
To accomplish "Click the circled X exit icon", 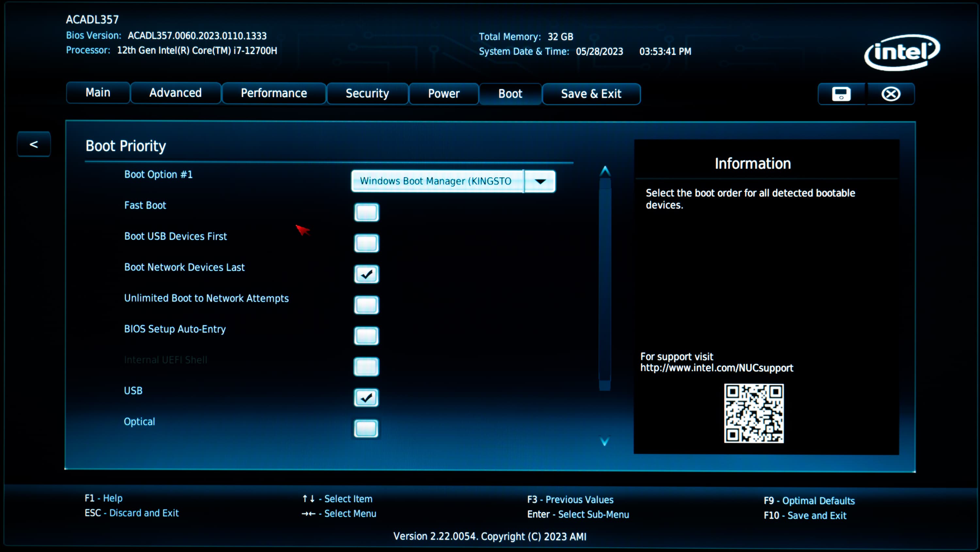I will point(890,94).
